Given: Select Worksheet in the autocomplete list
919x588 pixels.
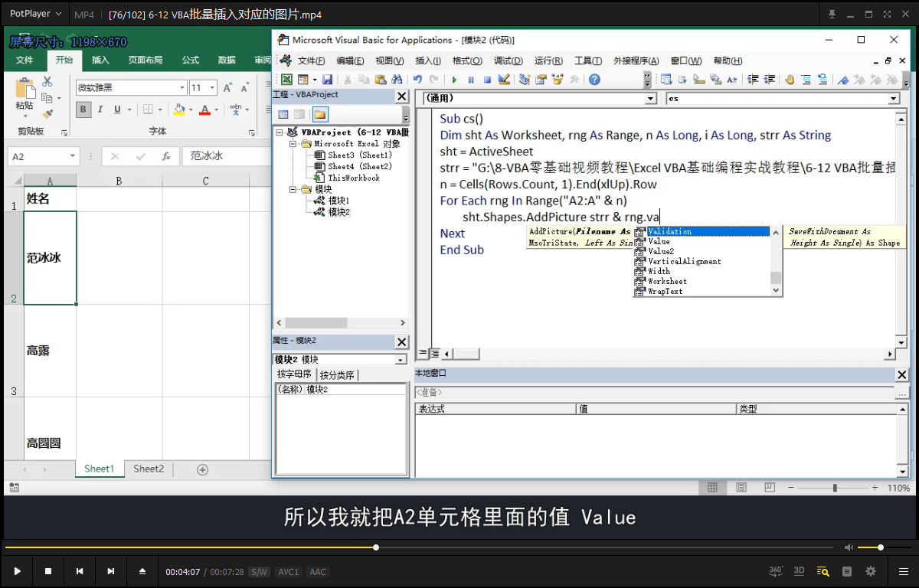Looking at the screenshot, I should (x=666, y=281).
